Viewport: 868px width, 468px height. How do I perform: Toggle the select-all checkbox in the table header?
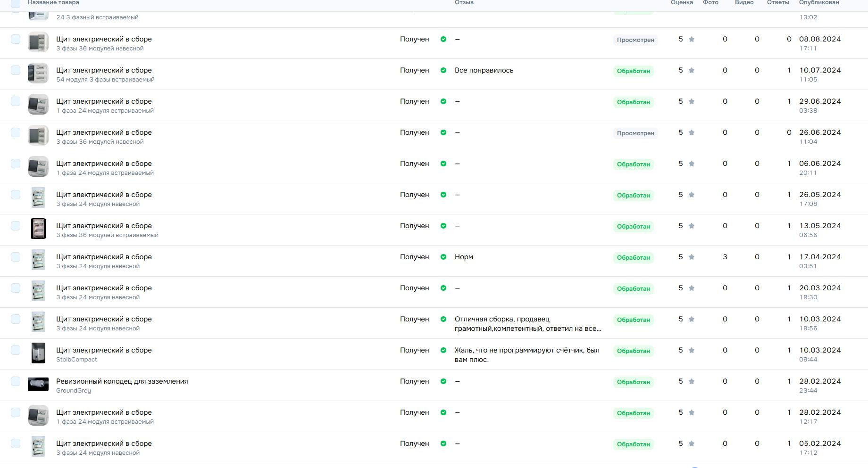pyautogui.click(x=16, y=3)
